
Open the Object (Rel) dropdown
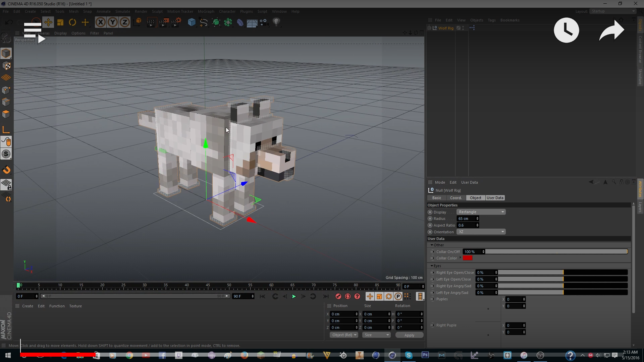click(344, 335)
